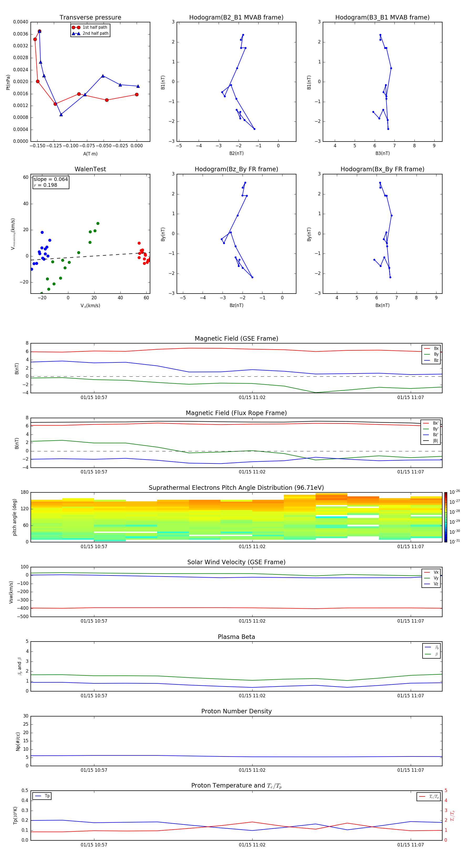Select the 'Vz' velocity legend entry
The width and height of the screenshot is (473, 868).
431,584
